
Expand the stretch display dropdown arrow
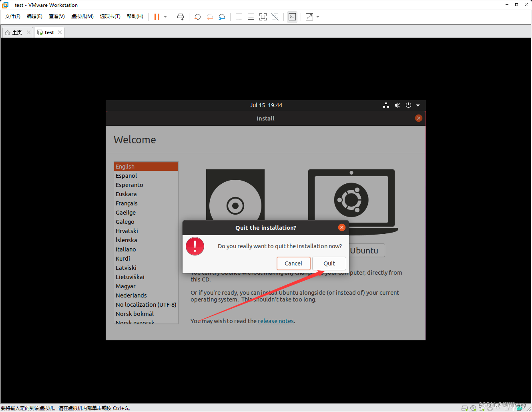click(x=318, y=17)
